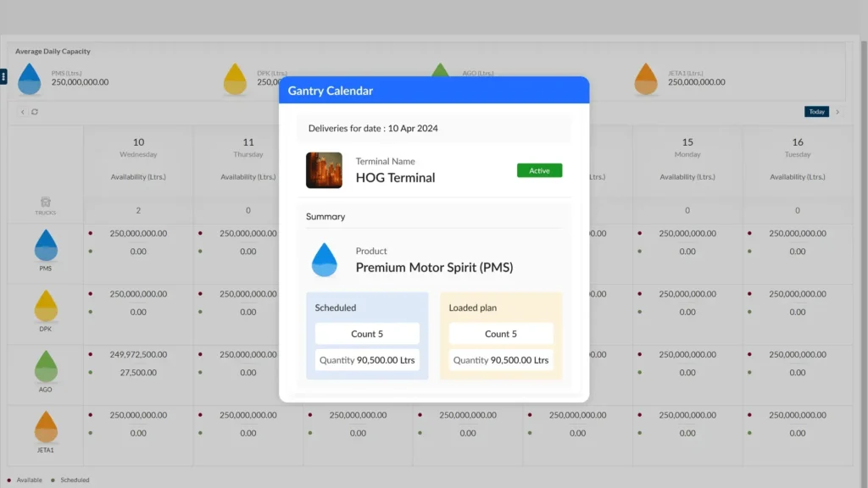This screenshot has height=488, width=868.
Task: Click AGO scheduled 27,500.00 value on Wednesday
Action: coord(138,373)
